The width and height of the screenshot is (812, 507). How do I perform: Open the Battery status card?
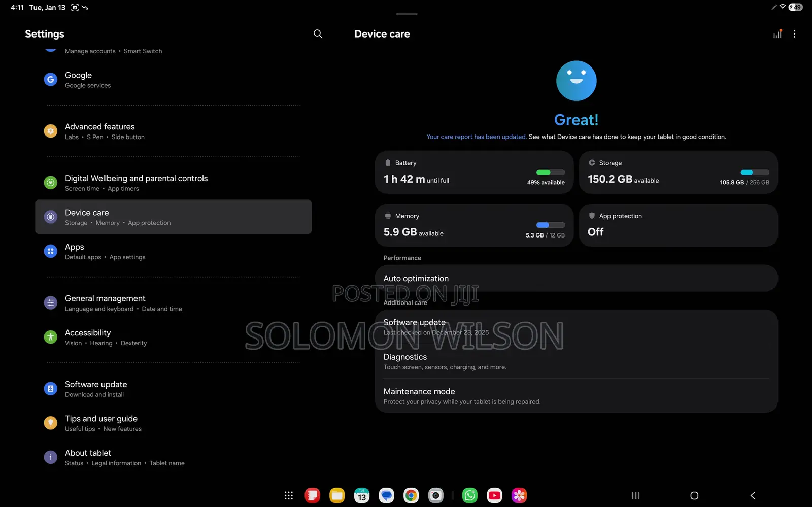coord(474,173)
